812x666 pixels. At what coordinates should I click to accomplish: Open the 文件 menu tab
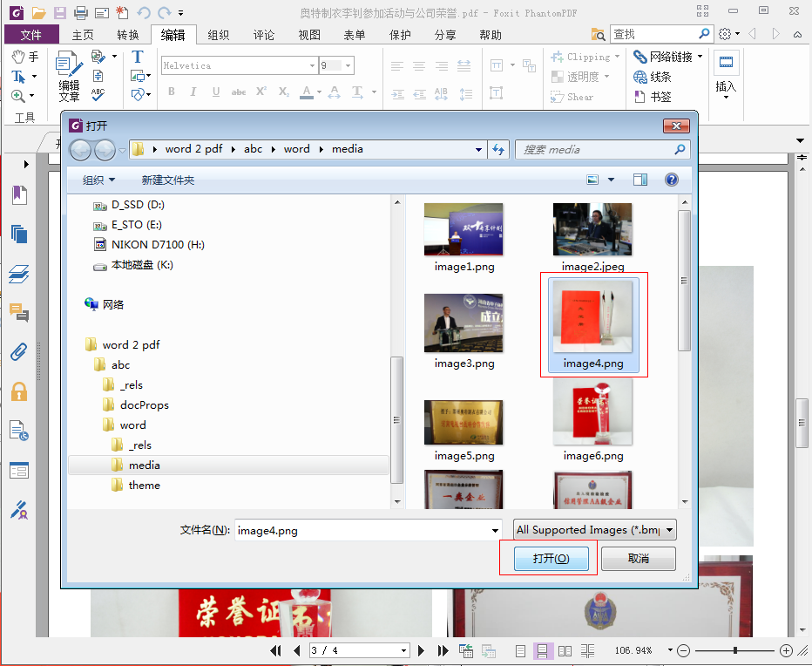click(31, 35)
